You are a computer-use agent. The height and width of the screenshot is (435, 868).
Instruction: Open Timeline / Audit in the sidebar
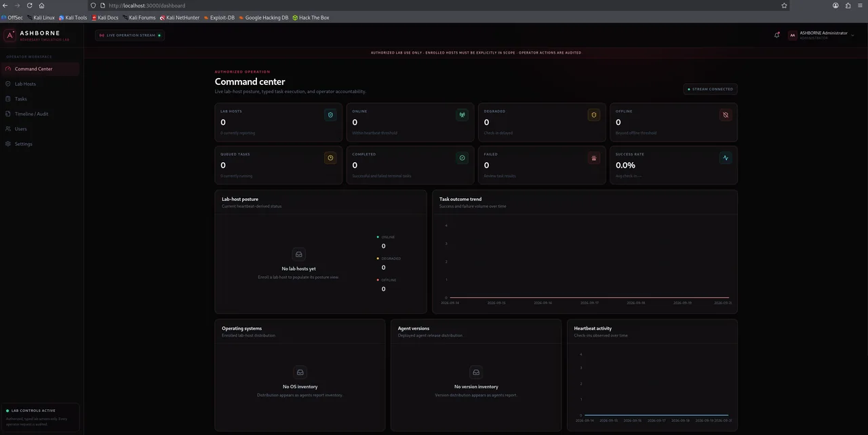(41, 114)
